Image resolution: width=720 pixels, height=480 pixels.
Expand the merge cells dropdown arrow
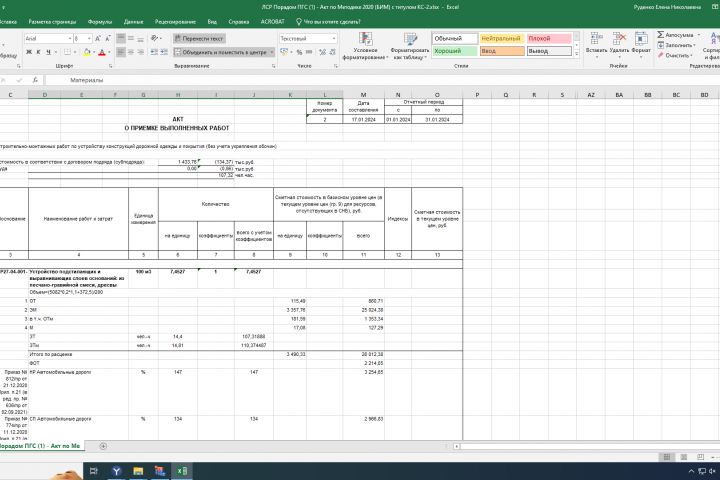click(x=272, y=52)
